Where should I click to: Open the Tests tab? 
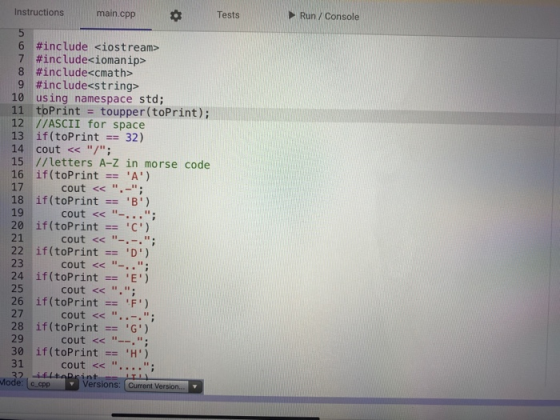click(228, 15)
